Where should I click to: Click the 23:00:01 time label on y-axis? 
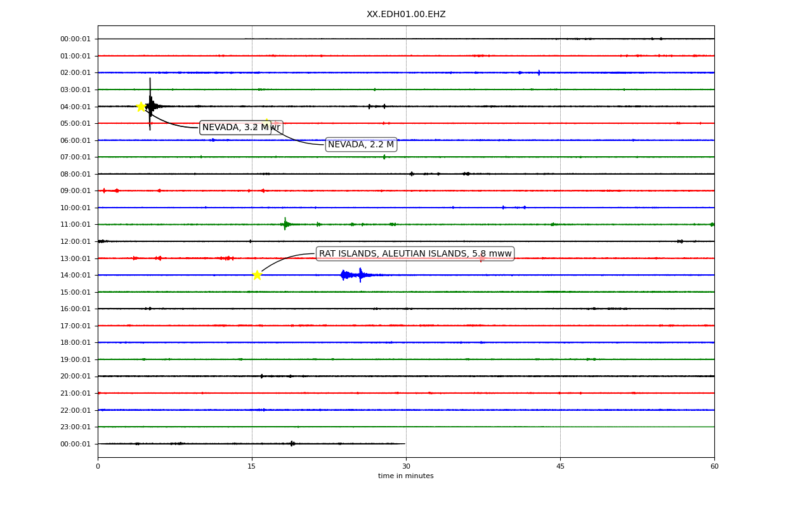tap(75, 427)
